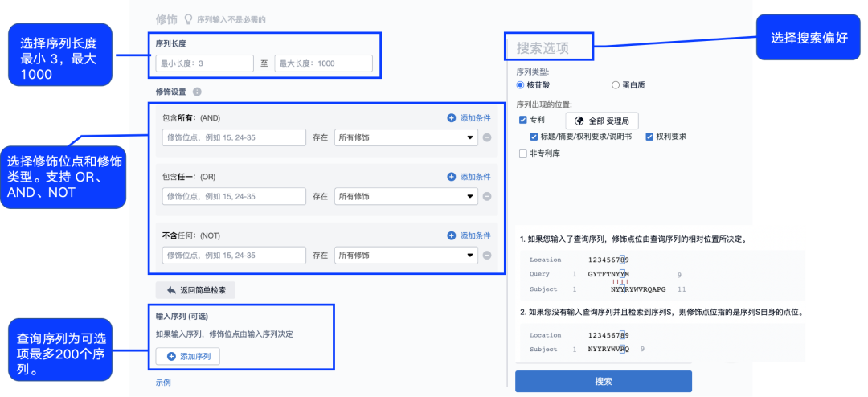Open 所有修饰 dropdown in the OR row
This screenshot has height=397, width=868.
(406, 197)
